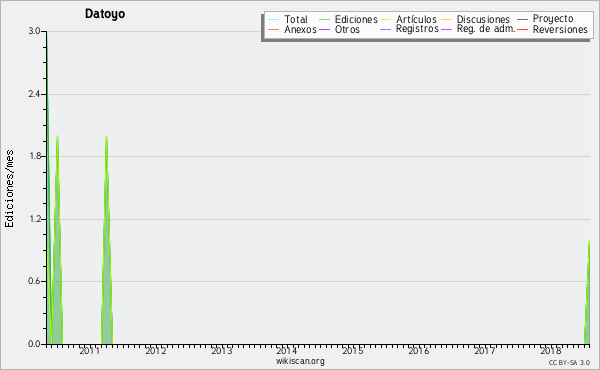
Task: Click the 2017 x-axis label
Action: pos(484,350)
